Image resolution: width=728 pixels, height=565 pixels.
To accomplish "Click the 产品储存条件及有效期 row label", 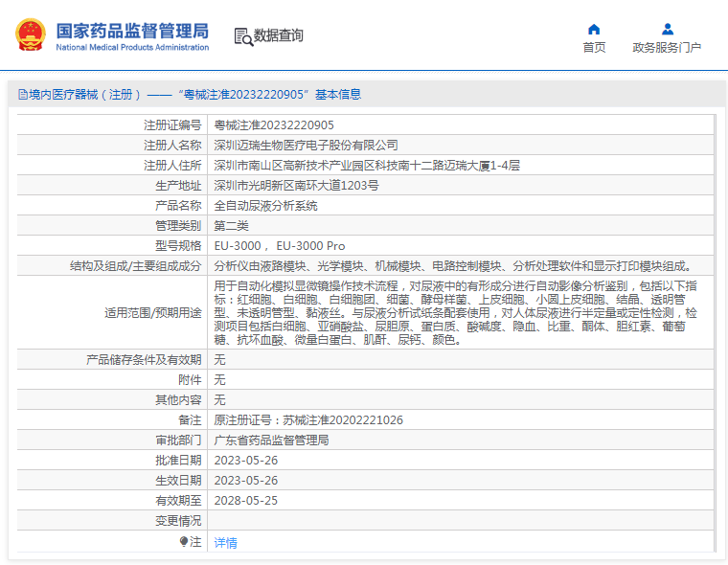I will [x=144, y=360].
